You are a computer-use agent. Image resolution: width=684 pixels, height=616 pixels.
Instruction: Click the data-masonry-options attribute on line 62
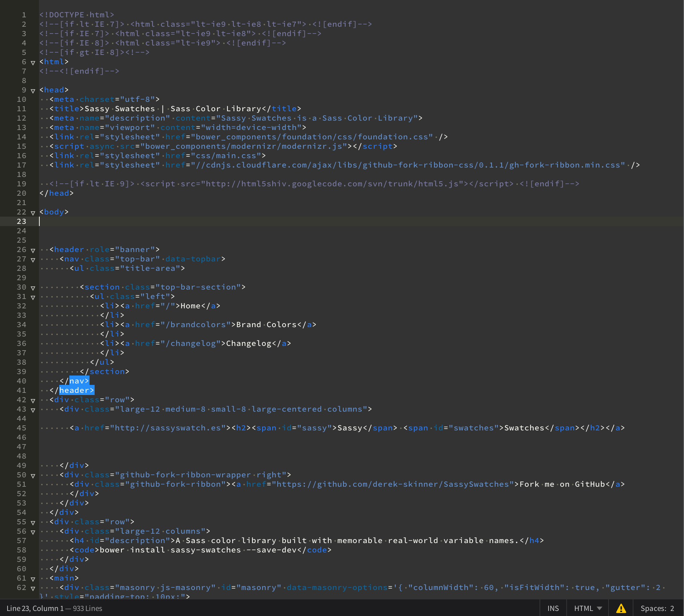click(x=337, y=587)
